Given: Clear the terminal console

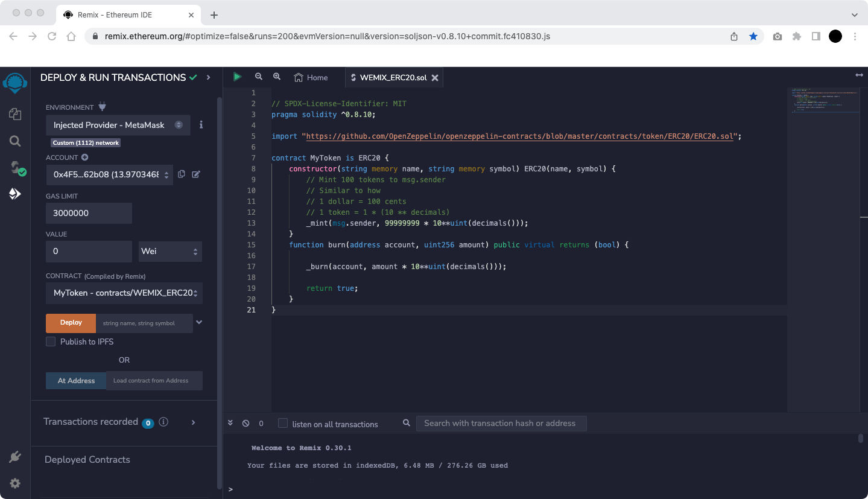Looking at the screenshot, I should [x=246, y=424].
